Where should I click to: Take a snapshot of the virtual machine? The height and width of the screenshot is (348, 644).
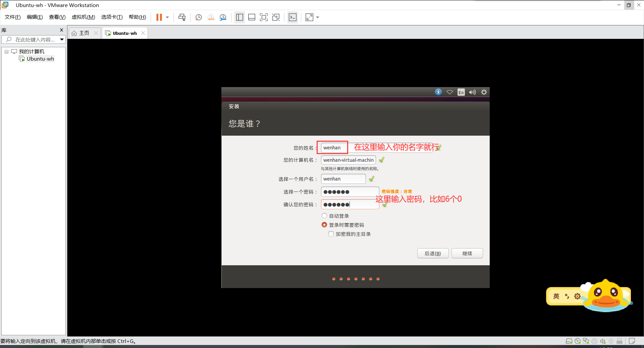(199, 17)
